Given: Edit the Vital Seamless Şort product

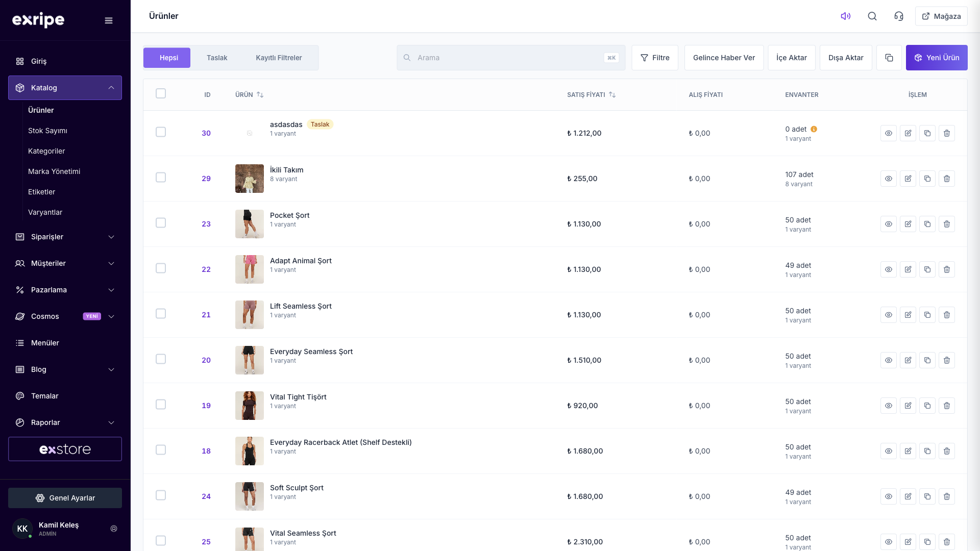Looking at the screenshot, I should pos(908,542).
